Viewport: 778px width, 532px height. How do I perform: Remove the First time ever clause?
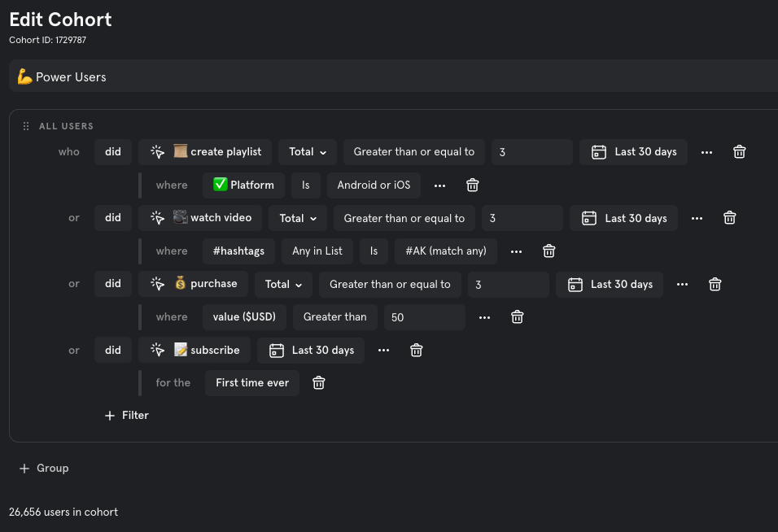[318, 383]
